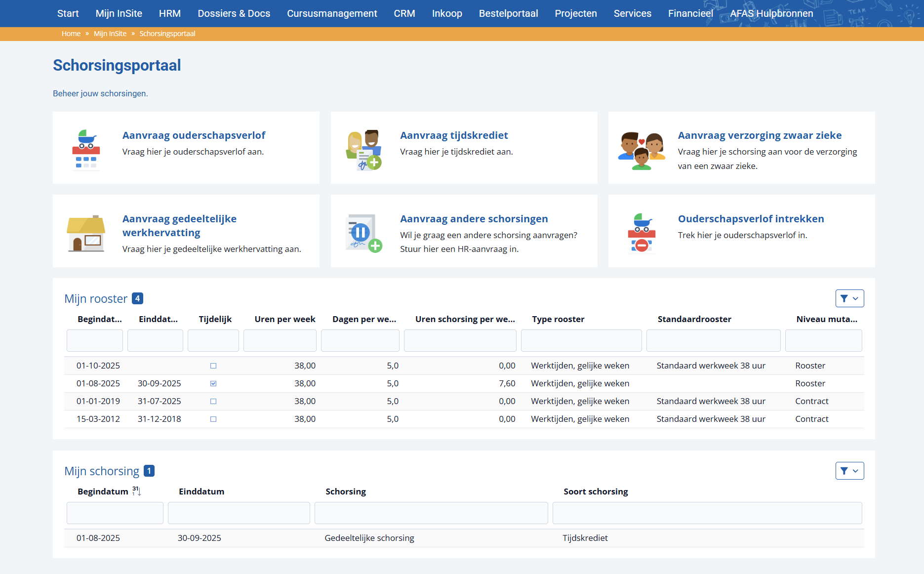Screen dimensions: 924x574
Task: Toggle Tijdelijk checkbox for row 01-01-2019
Action: pos(213,402)
